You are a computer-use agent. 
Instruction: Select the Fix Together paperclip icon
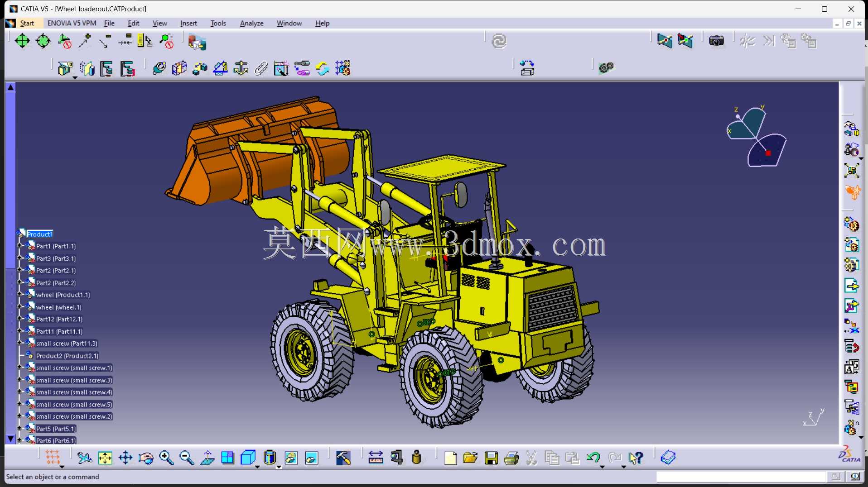[261, 68]
